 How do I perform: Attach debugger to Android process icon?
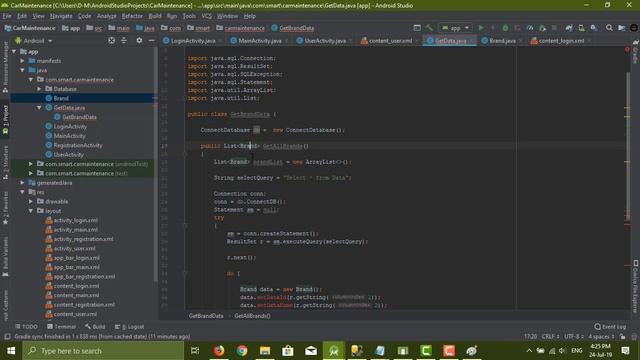[x=542, y=28]
